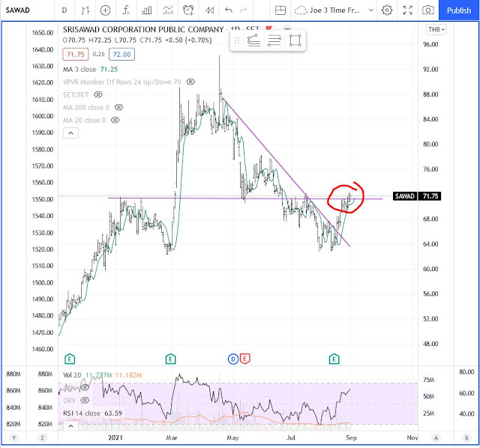Select the Vol 20 indicator label
Viewport: 480px width, 448px height.
click(72, 375)
